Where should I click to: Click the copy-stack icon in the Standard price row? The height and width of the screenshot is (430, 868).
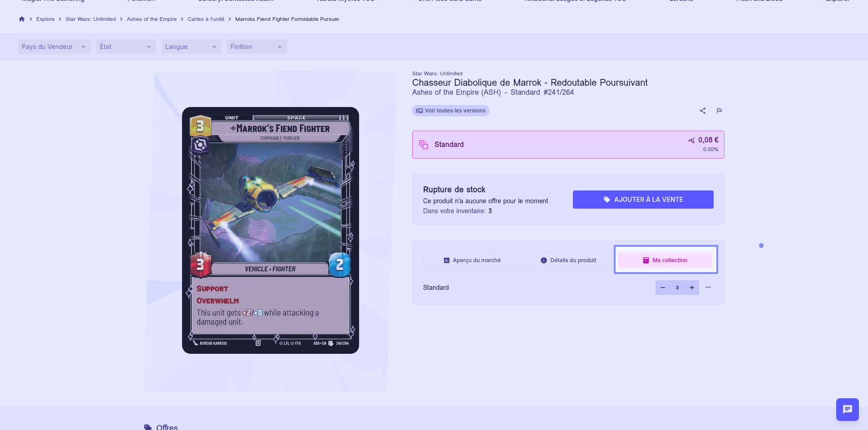click(x=424, y=145)
